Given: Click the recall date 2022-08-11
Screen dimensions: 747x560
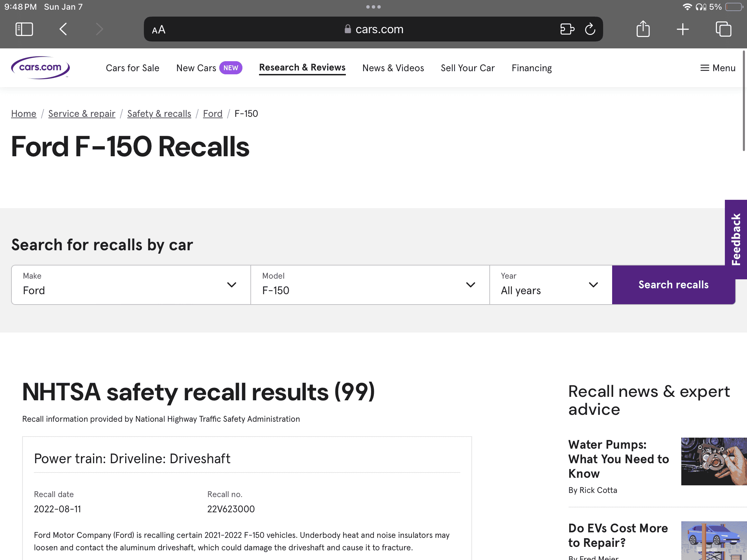Looking at the screenshot, I should tap(57, 509).
